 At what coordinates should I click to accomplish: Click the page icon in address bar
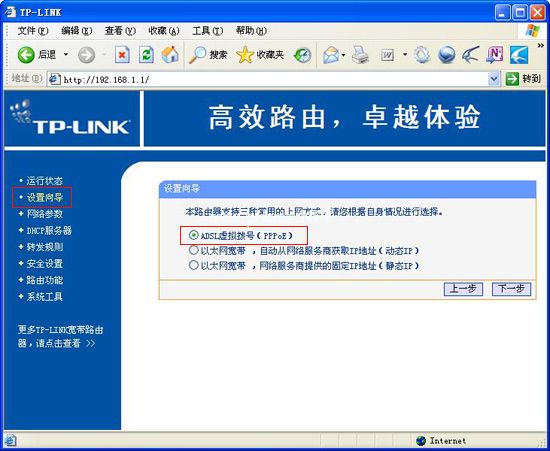[55, 79]
